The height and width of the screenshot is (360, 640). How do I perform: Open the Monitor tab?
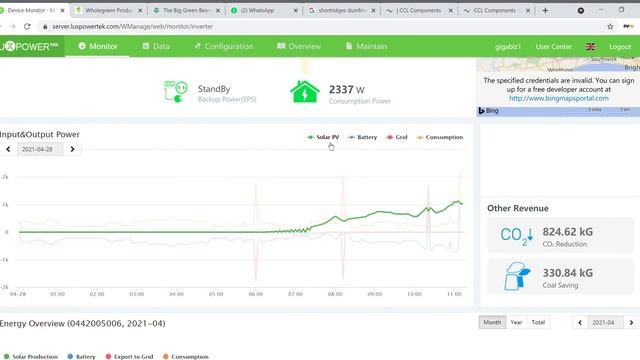(98, 46)
